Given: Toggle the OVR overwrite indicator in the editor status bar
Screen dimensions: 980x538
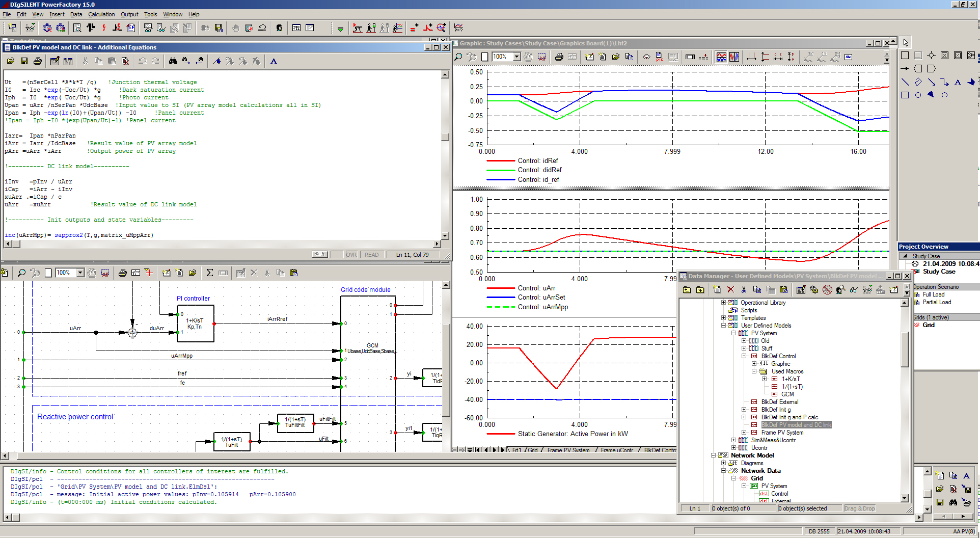Looking at the screenshot, I should pyautogui.click(x=351, y=255).
